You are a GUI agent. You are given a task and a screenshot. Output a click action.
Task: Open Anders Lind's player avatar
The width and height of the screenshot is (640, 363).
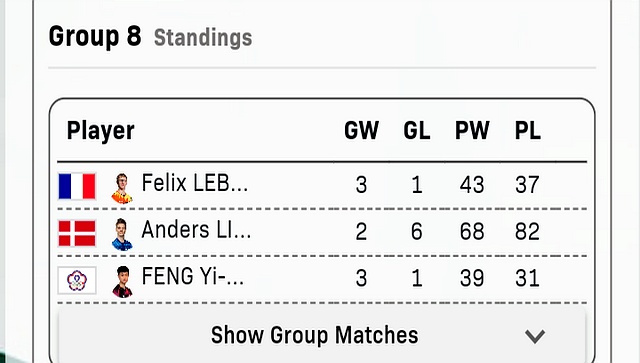click(122, 234)
